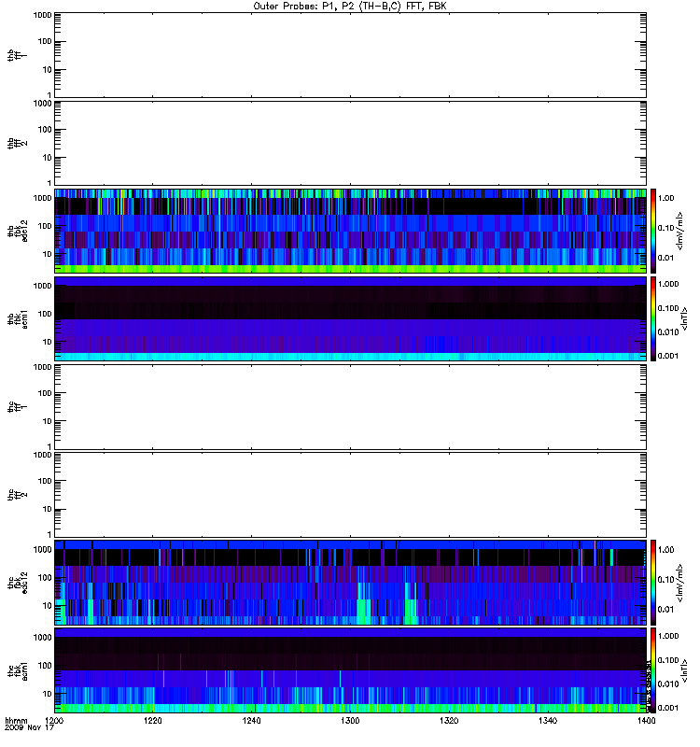700x747 pixels.
Task: Click the 'thc fbk edc12' vertical axis title
Action: [x=17, y=582]
